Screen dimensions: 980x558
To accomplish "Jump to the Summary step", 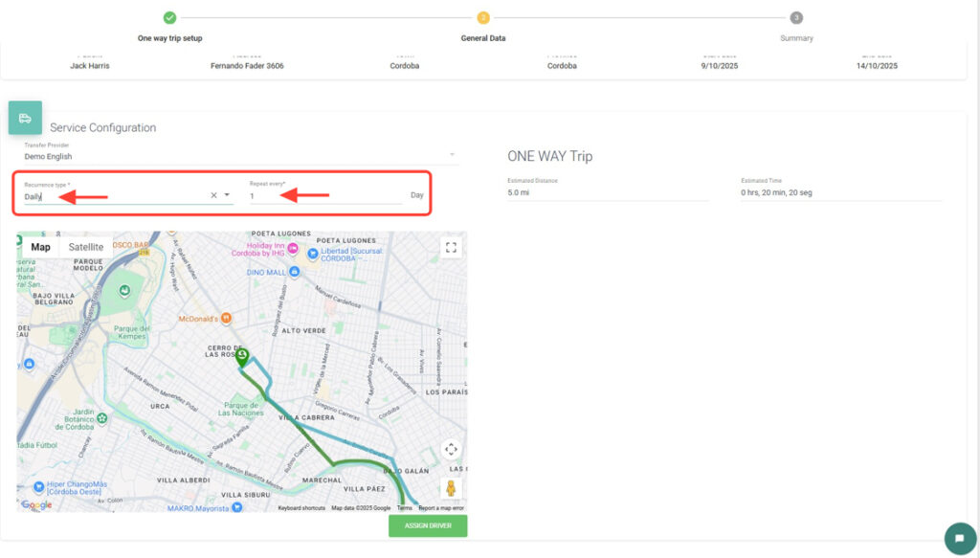I will coord(796,17).
